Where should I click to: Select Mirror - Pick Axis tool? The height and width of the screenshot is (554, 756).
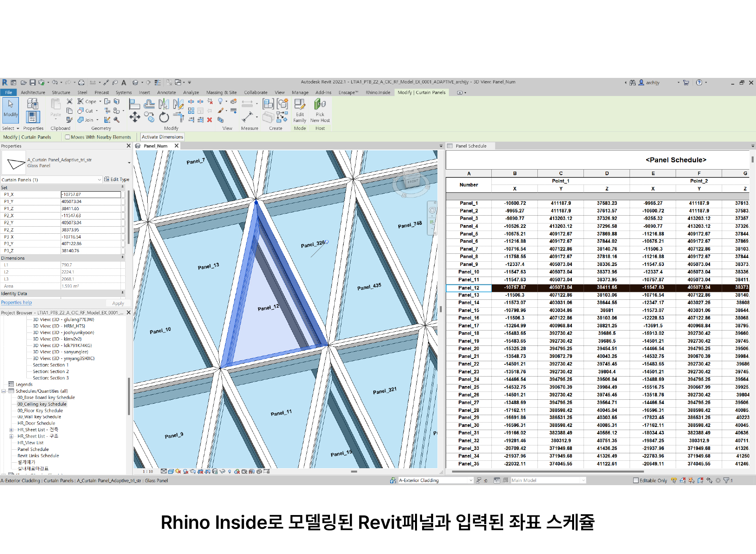[163, 104]
